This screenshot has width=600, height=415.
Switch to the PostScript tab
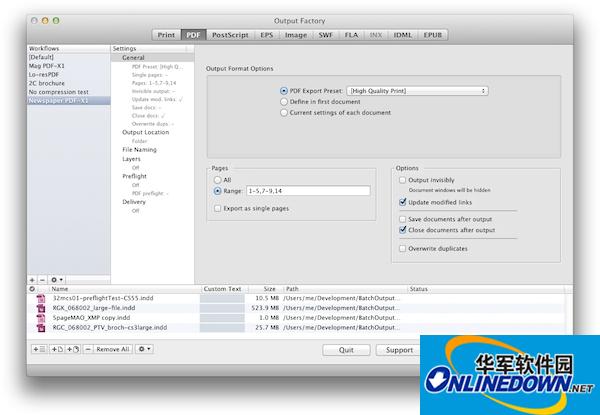coord(230,35)
